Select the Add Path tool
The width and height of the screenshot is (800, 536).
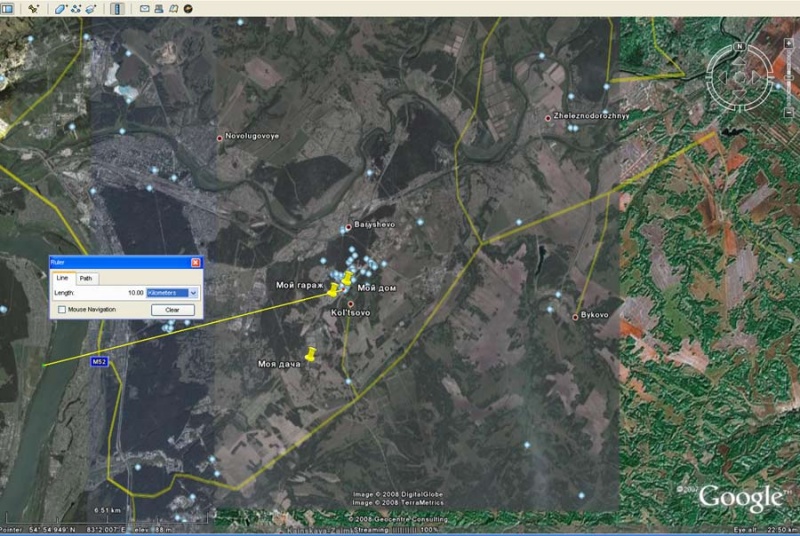pyautogui.click(x=76, y=9)
